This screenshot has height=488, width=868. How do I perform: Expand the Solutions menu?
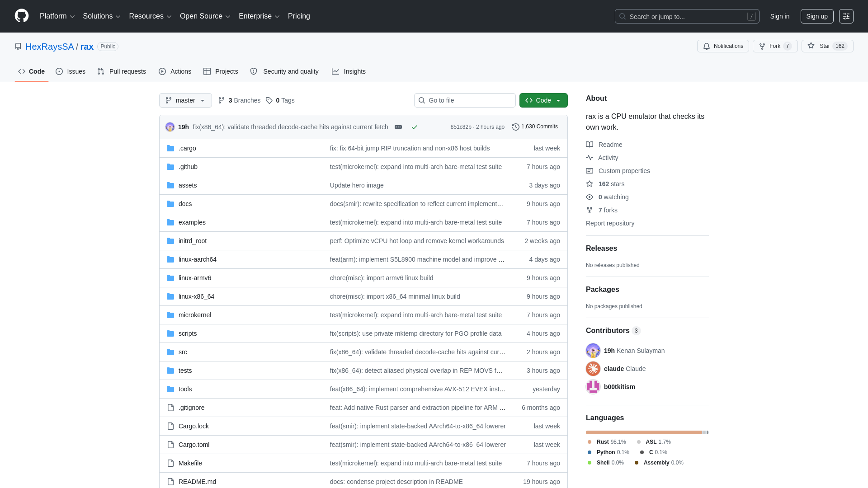(x=102, y=16)
